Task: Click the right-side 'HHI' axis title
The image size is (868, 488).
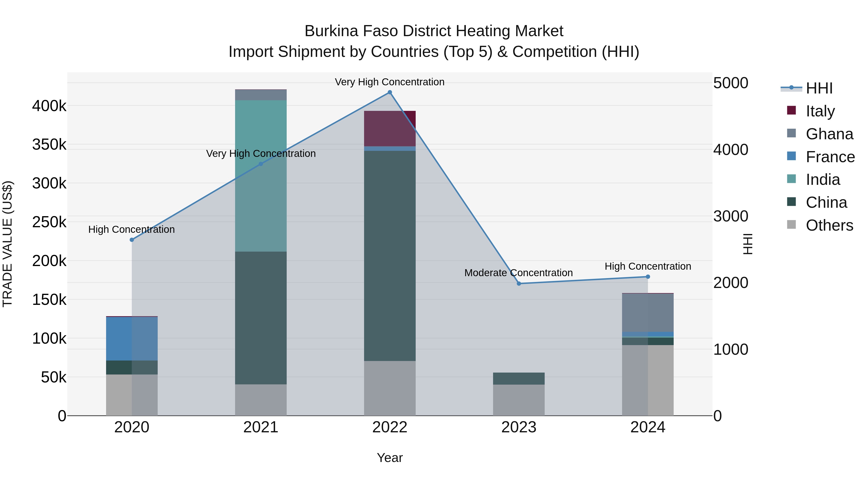Action: (748, 244)
